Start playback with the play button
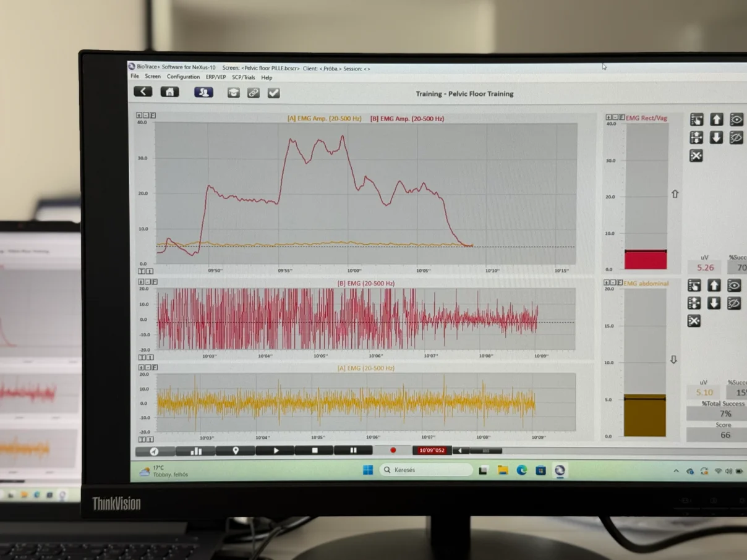 [x=275, y=451]
